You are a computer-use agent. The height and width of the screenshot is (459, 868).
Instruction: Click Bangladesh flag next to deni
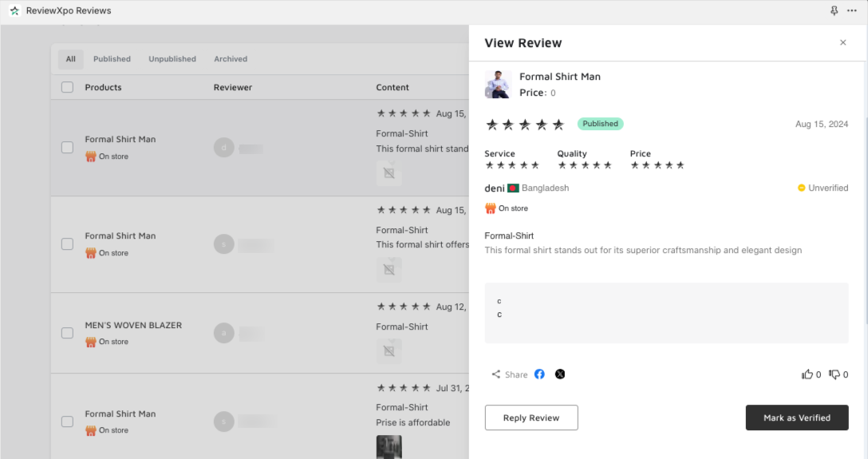pos(513,188)
